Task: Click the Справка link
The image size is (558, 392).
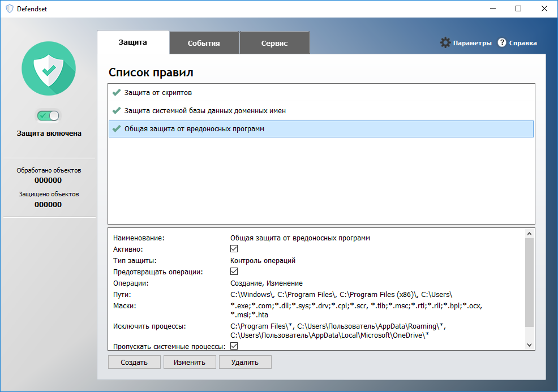Action: pyautogui.click(x=523, y=43)
